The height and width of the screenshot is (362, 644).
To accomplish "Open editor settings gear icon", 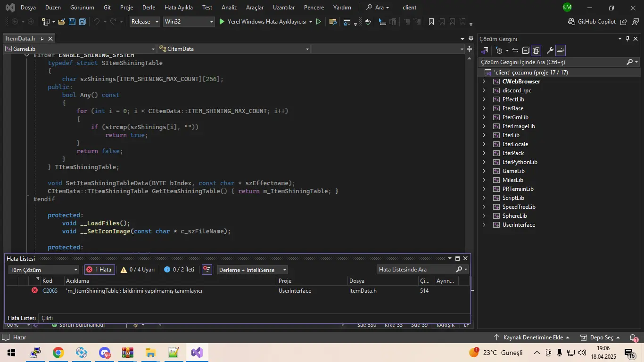I will click(x=471, y=39).
